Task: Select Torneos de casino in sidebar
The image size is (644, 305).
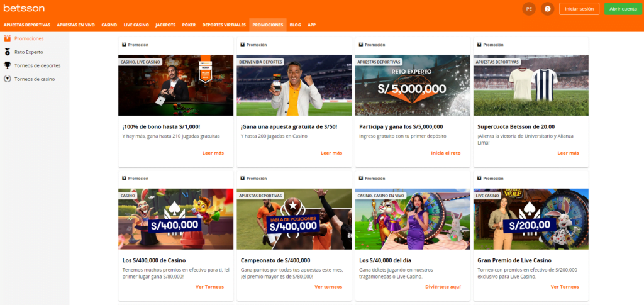Action: point(35,79)
